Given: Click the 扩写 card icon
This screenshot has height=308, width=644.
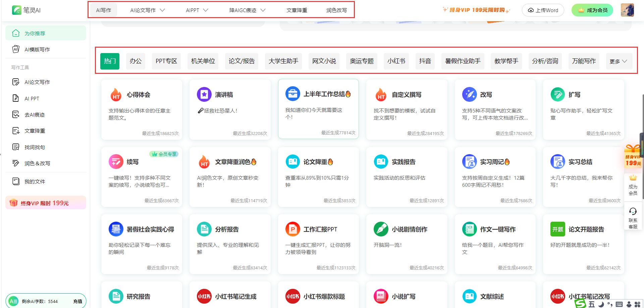Looking at the screenshot, I should click(x=557, y=95).
